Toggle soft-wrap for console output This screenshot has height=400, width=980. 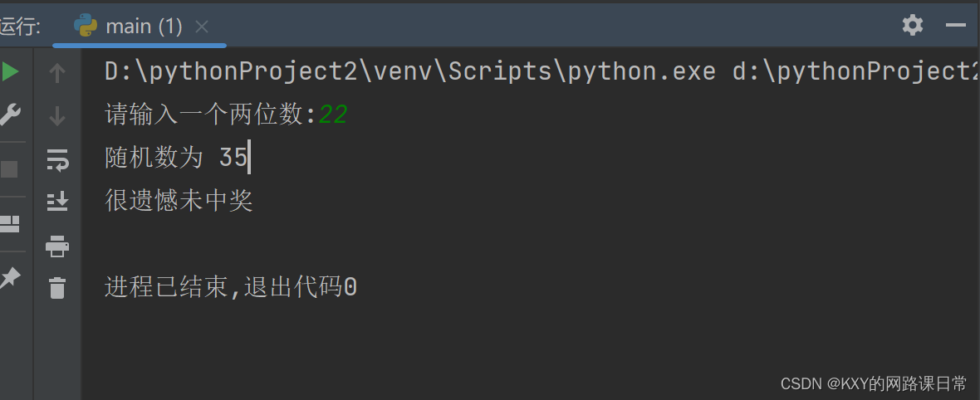[57, 159]
